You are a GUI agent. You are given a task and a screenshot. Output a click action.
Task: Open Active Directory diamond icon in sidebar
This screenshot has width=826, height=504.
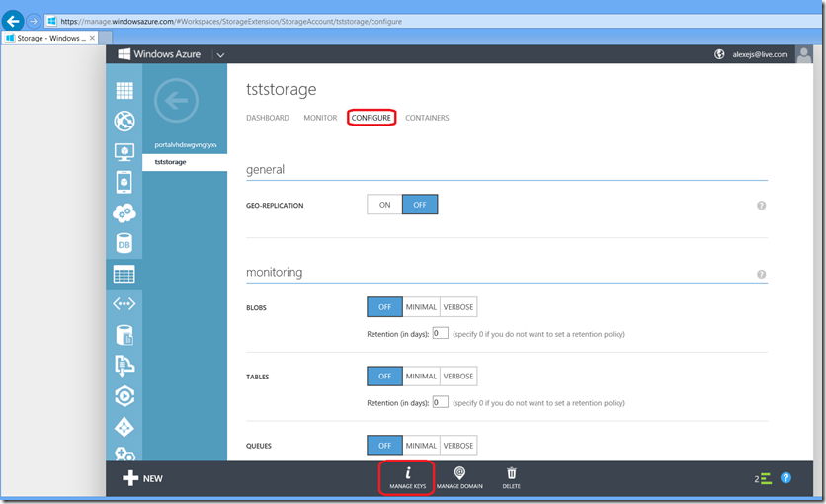(x=124, y=427)
